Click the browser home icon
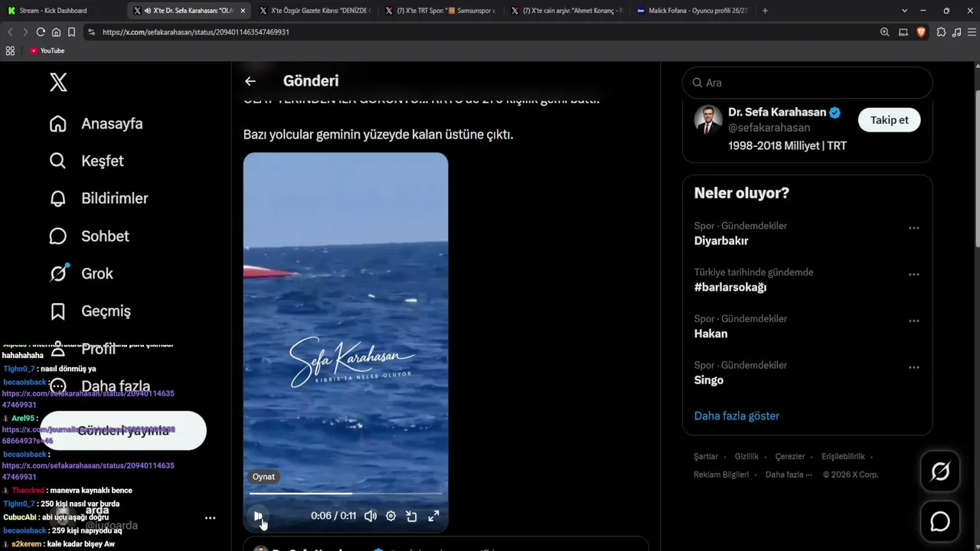Image resolution: width=980 pixels, height=551 pixels. pos(56,32)
